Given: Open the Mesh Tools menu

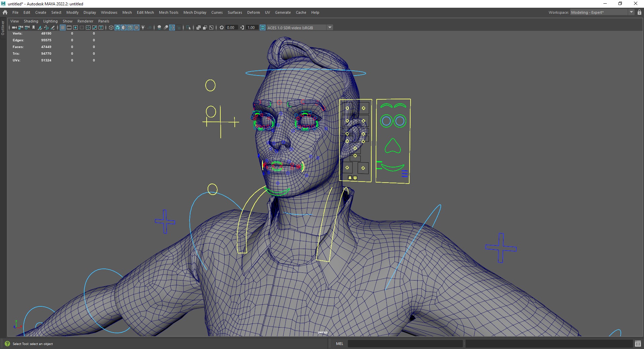Looking at the screenshot, I should (168, 12).
